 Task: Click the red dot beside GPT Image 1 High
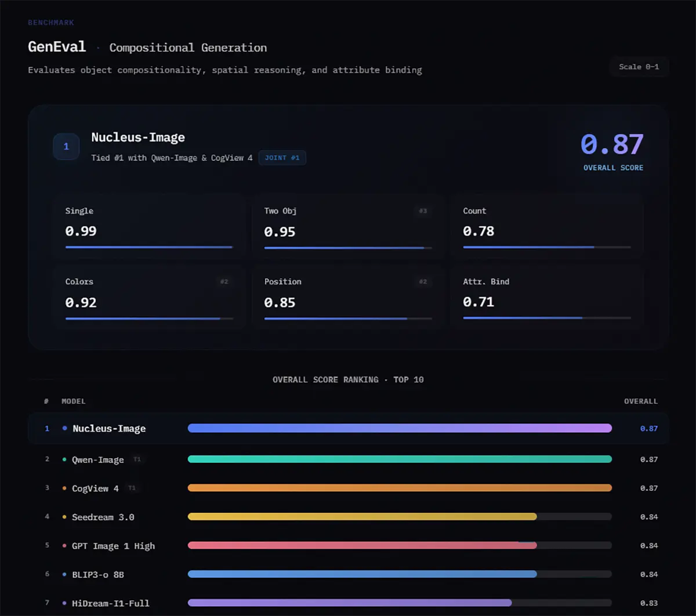pyautogui.click(x=64, y=546)
